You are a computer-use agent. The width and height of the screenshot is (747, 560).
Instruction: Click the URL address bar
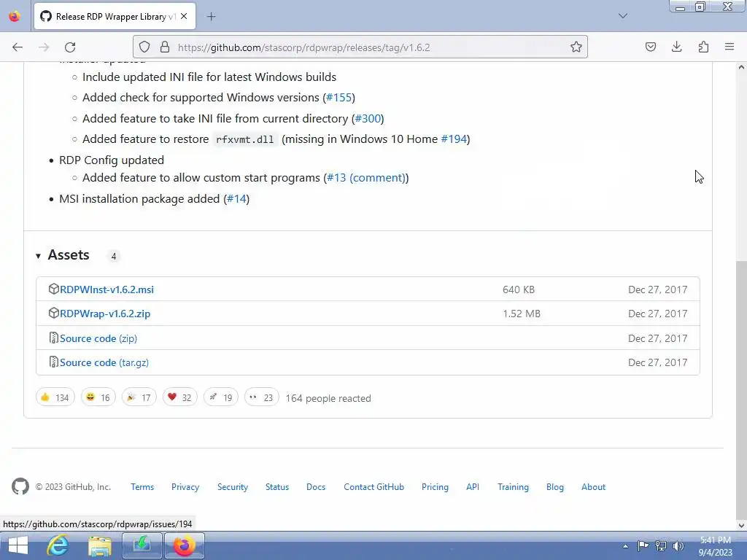coord(360,47)
